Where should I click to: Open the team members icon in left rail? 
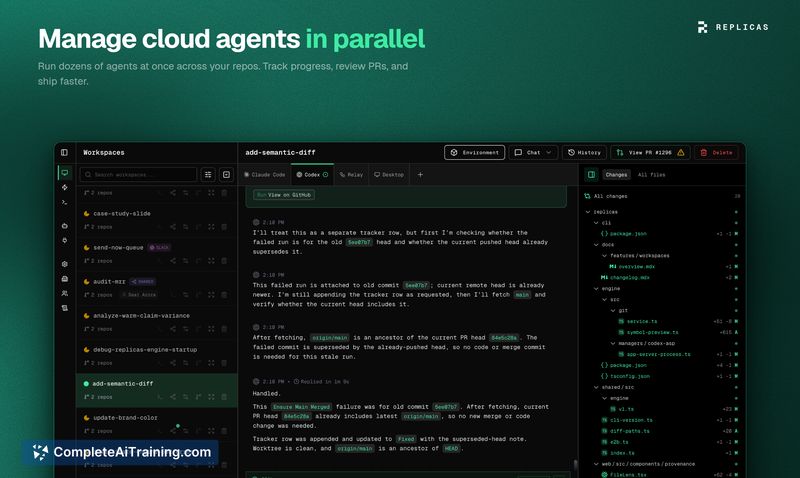tap(65, 293)
